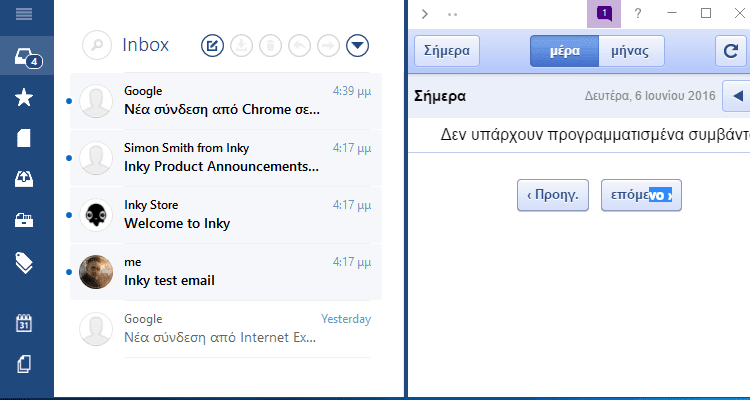Go to the previous day with the triangle arrow
Viewport: 750px width, 400px height.
(x=737, y=96)
